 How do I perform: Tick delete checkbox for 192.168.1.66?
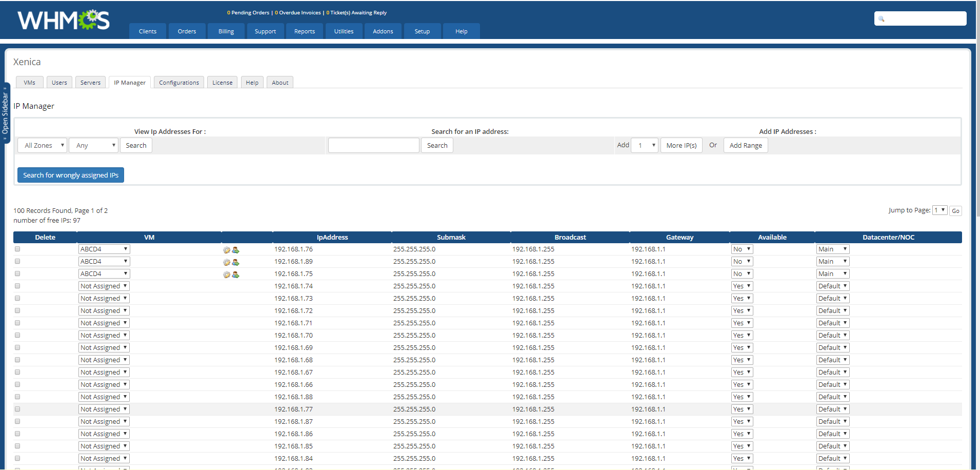click(x=17, y=384)
